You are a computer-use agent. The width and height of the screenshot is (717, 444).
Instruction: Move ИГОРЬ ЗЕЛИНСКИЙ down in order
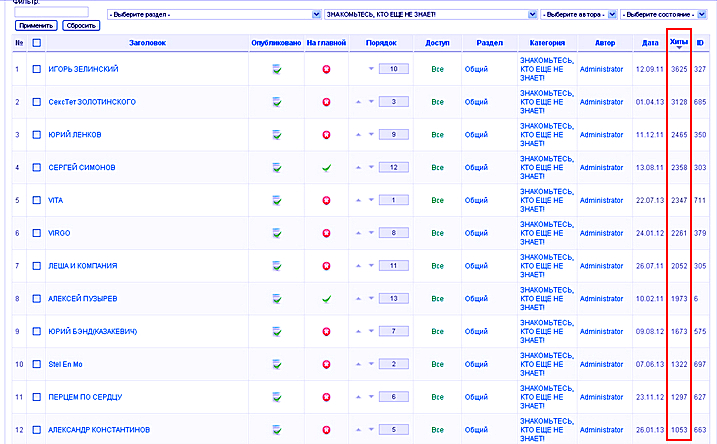[x=371, y=69]
